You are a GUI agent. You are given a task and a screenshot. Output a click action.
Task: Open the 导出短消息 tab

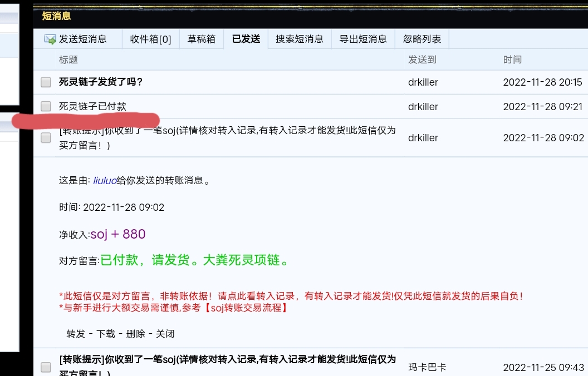pos(363,39)
